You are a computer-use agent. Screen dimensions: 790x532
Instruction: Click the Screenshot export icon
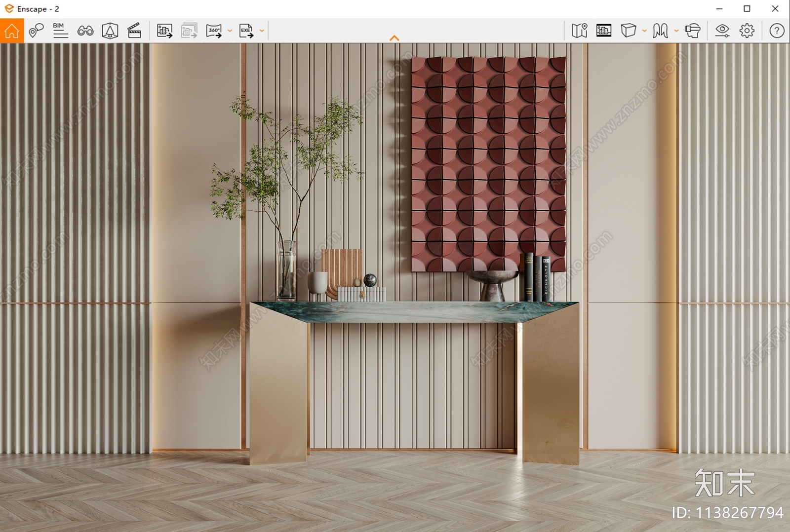[164, 31]
